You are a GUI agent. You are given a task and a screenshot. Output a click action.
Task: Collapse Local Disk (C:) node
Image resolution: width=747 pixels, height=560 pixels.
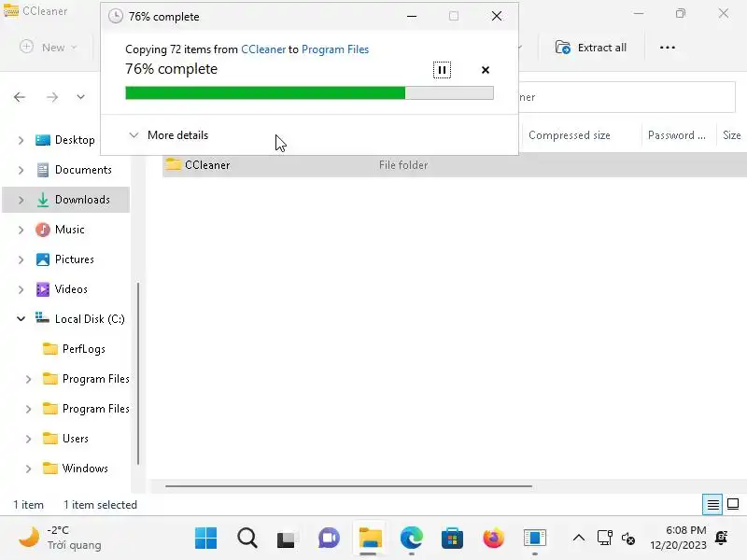point(21,318)
